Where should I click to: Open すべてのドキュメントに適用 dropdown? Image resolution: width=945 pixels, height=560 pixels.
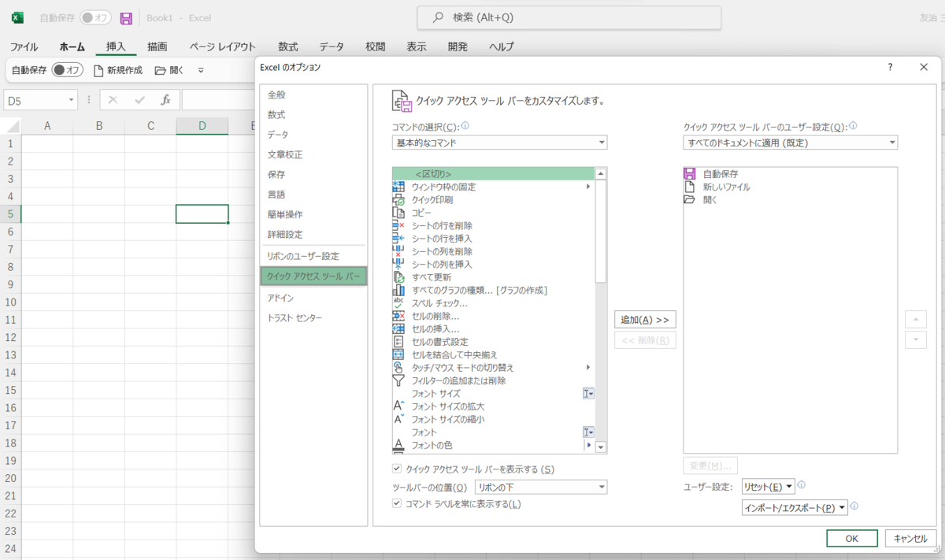pyautogui.click(x=791, y=143)
